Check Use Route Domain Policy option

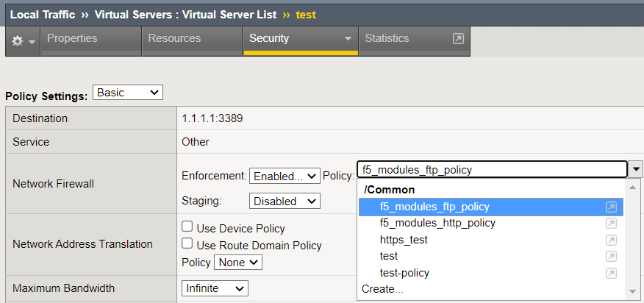tap(188, 244)
